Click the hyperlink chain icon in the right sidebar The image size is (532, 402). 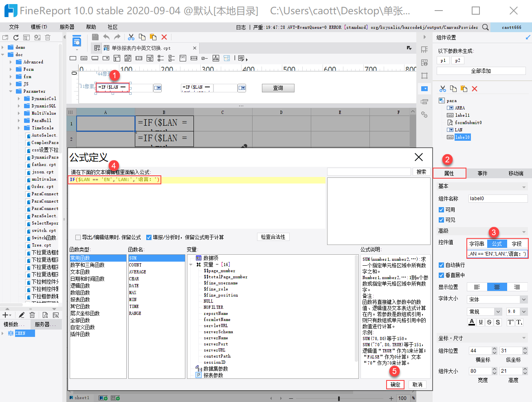[424, 114]
